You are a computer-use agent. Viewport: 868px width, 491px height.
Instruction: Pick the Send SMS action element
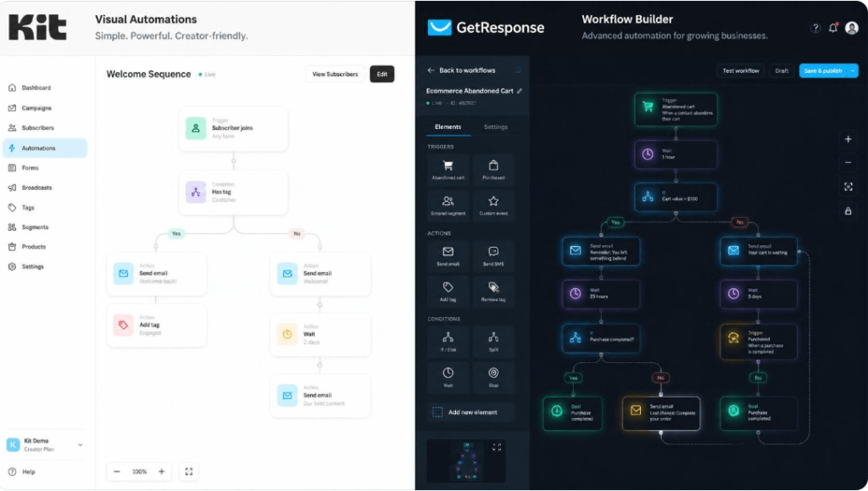[493, 256]
